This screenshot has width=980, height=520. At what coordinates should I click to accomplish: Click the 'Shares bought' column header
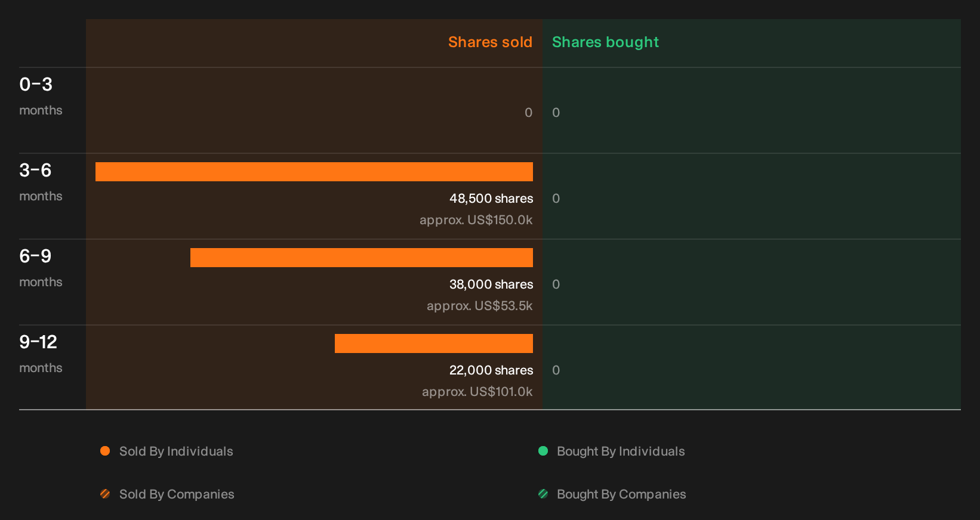click(x=605, y=42)
